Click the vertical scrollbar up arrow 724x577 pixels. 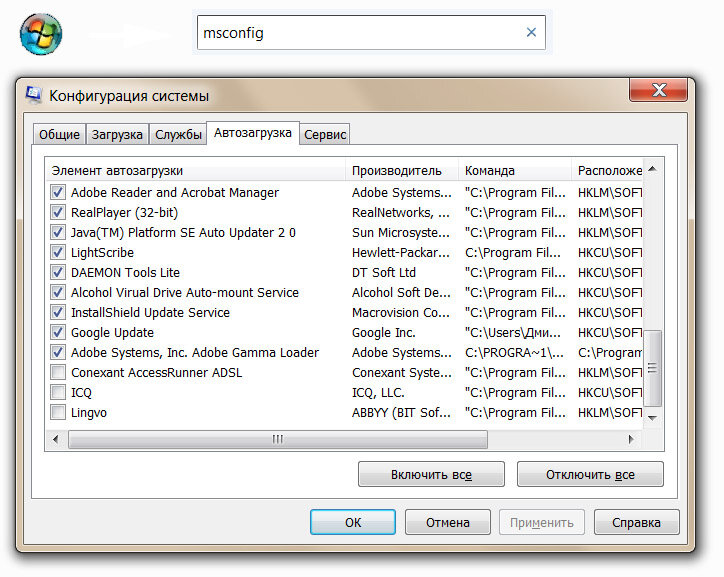[x=652, y=169]
